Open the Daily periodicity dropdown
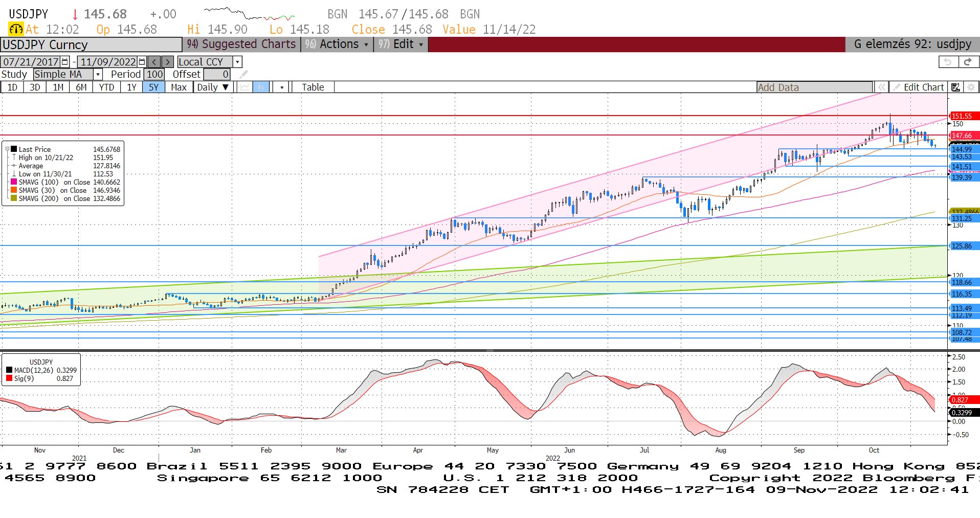This screenshot has width=980, height=518. 213,87
